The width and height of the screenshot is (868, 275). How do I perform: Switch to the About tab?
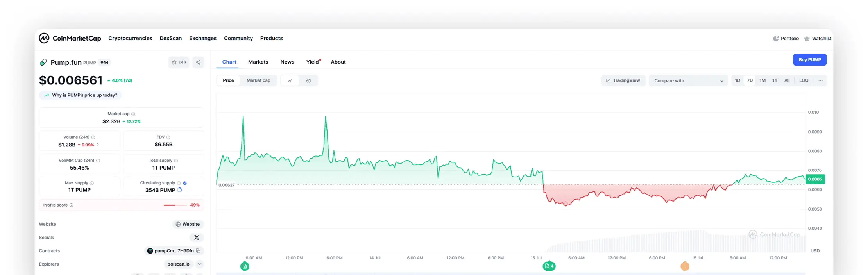[x=338, y=62]
